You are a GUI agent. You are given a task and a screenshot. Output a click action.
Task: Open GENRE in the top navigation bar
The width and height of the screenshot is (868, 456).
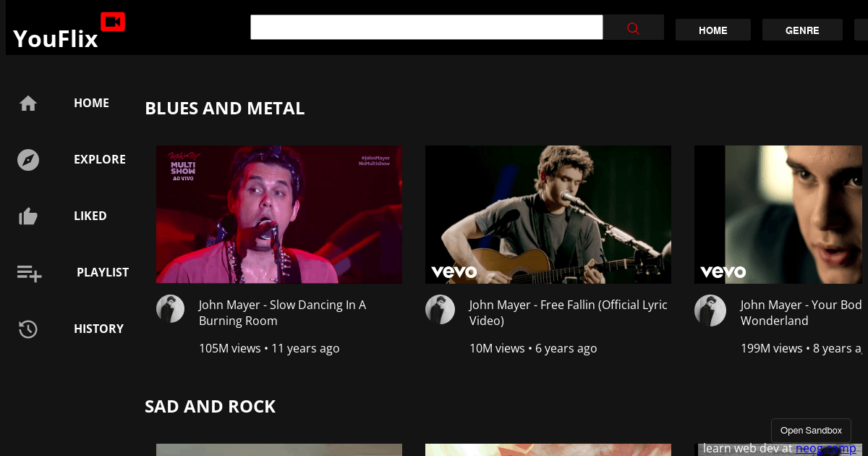pos(802,30)
